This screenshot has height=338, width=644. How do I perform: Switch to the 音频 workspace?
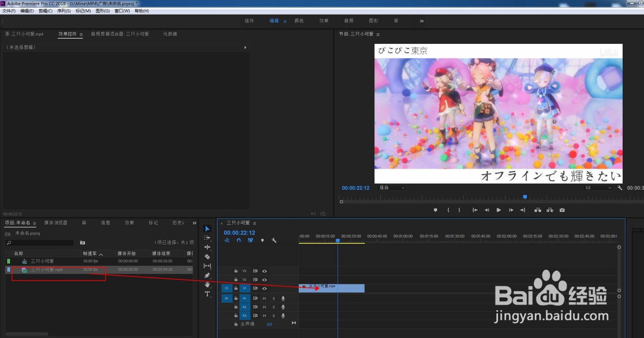(x=349, y=21)
